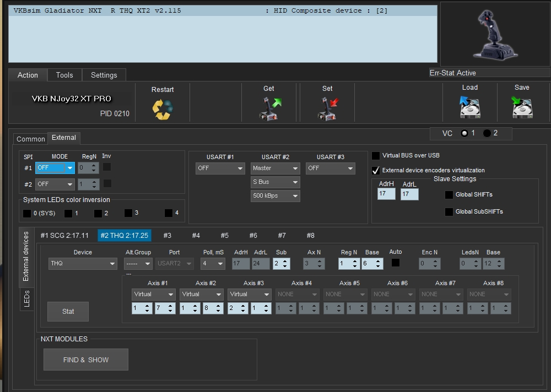Uncheck External device encoders virtualization
551x392 pixels.
click(x=376, y=171)
